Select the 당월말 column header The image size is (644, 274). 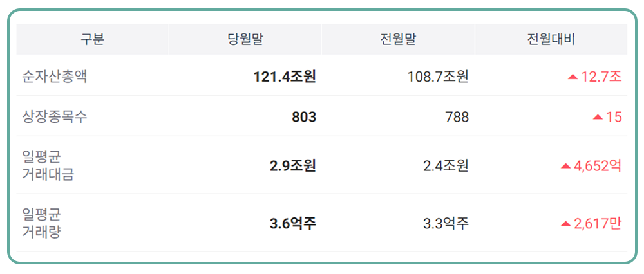pos(245,40)
